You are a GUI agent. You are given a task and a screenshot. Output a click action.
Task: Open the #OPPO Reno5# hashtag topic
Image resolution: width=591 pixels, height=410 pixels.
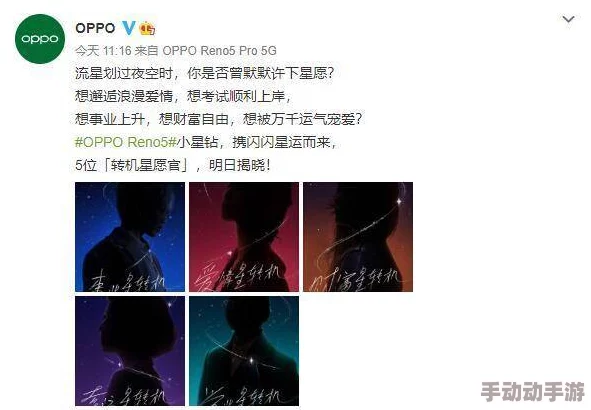pyautogui.click(x=126, y=142)
